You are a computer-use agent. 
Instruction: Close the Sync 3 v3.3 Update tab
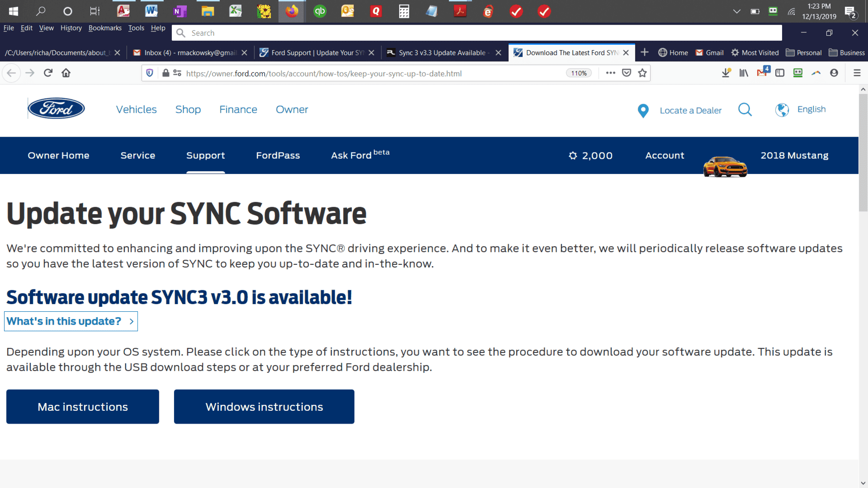(498, 52)
